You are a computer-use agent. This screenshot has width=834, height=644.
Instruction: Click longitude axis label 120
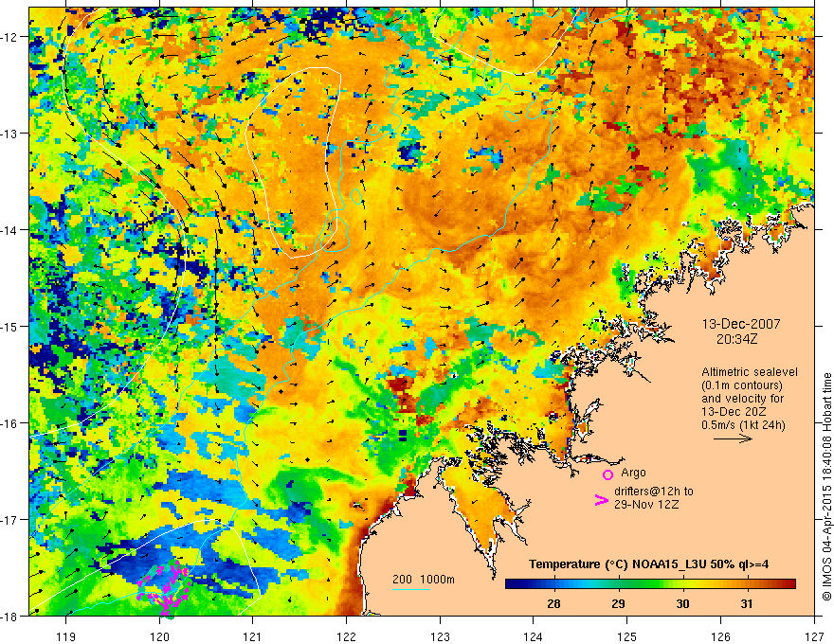(x=159, y=636)
